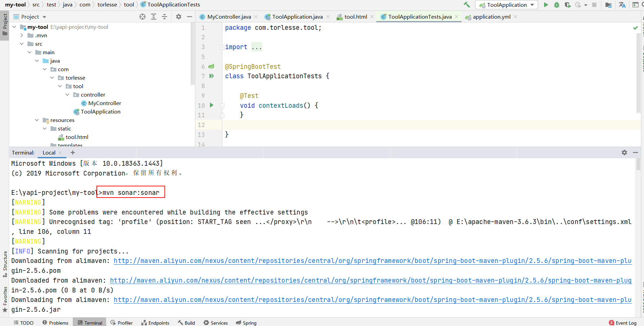Open first aliyun spring-boot-maven-plugin pom link

click(372, 261)
